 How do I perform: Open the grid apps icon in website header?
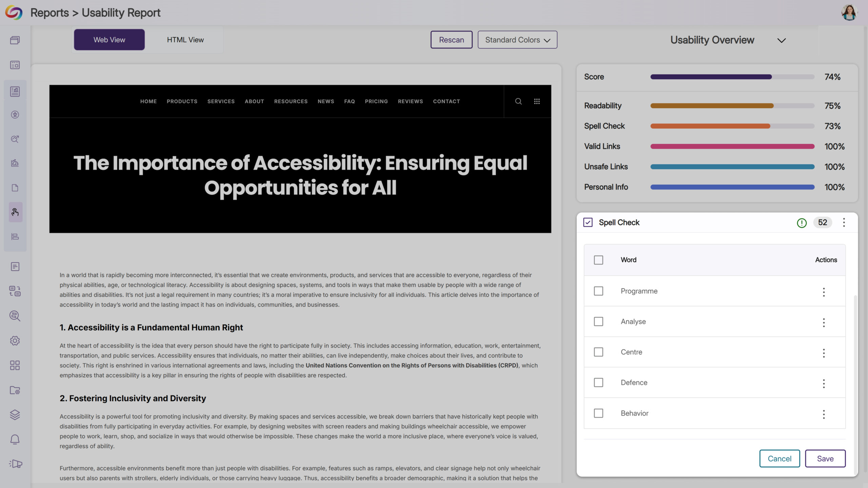coord(537,101)
